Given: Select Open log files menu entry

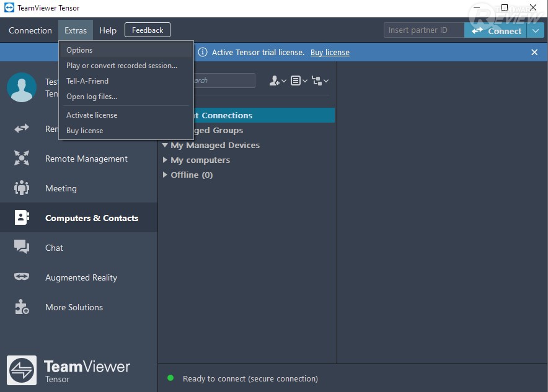Looking at the screenshot, I should click(126, 97).
